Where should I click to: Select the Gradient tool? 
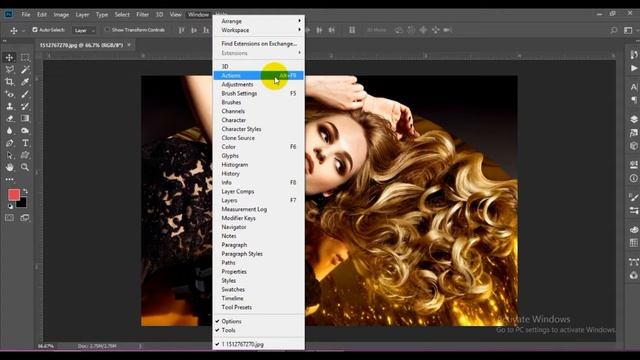coord(25,118)
